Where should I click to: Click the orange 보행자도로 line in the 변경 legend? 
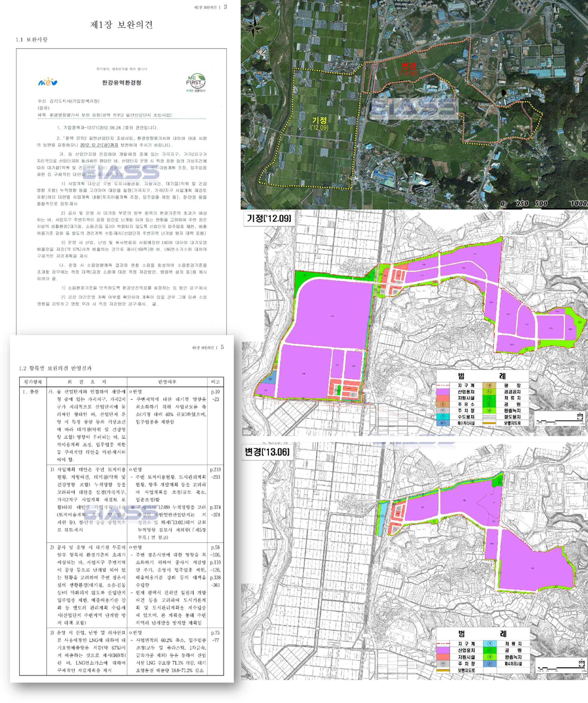point(443,670)
